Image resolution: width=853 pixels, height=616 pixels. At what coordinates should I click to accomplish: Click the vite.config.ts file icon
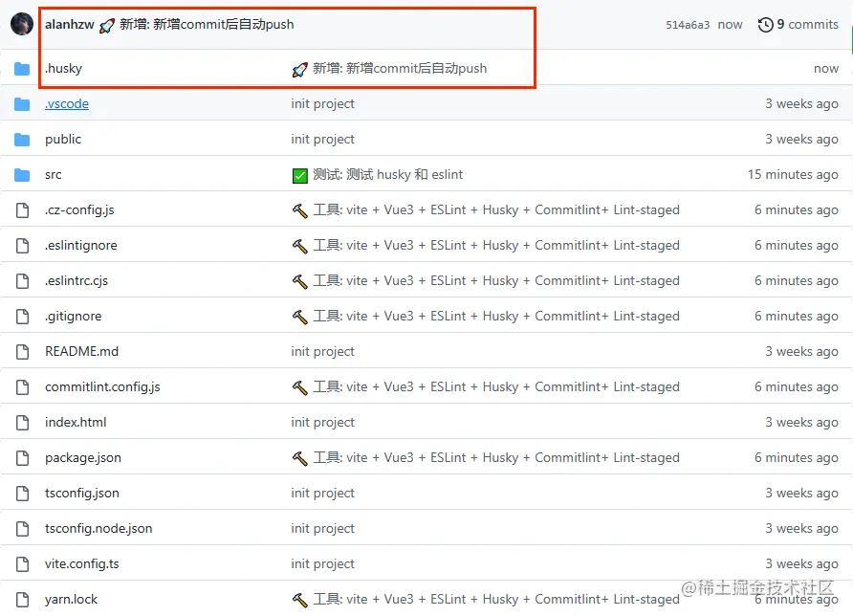pos(22,563)
